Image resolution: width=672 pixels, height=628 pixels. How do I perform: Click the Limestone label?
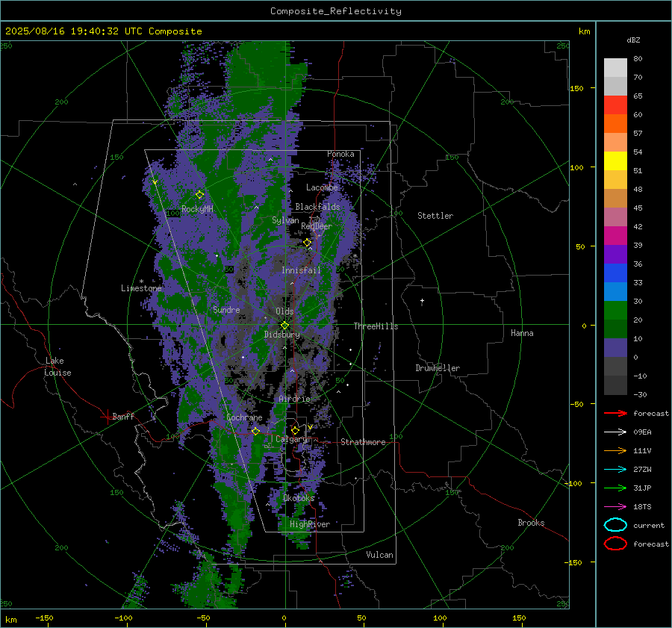click(141, 288)
